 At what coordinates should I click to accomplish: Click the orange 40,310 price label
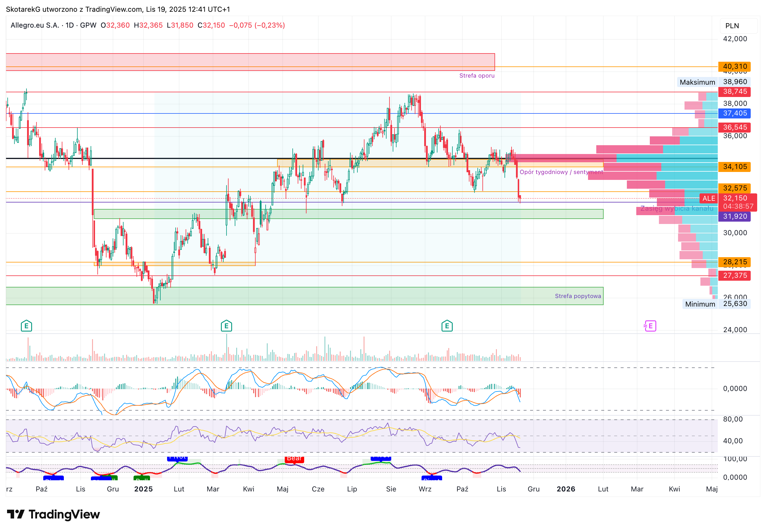click(x=734, y=67)
